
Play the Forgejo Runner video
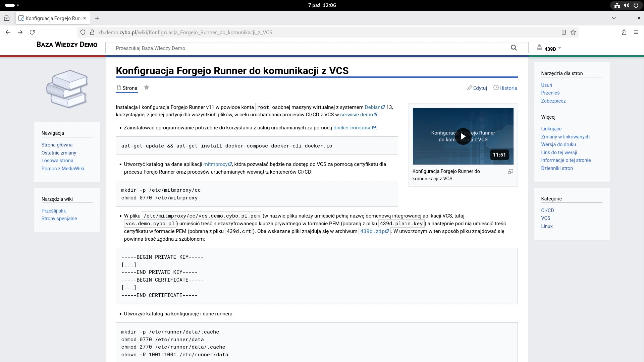[x=463, y=136]
